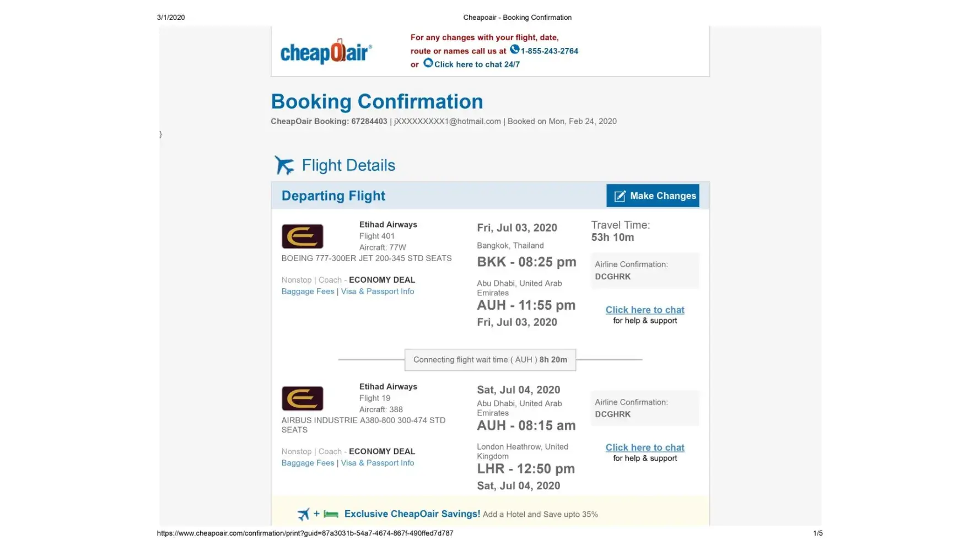Click the phone icon beside the support number
The image size is (980, 551).
click(514, 50)
